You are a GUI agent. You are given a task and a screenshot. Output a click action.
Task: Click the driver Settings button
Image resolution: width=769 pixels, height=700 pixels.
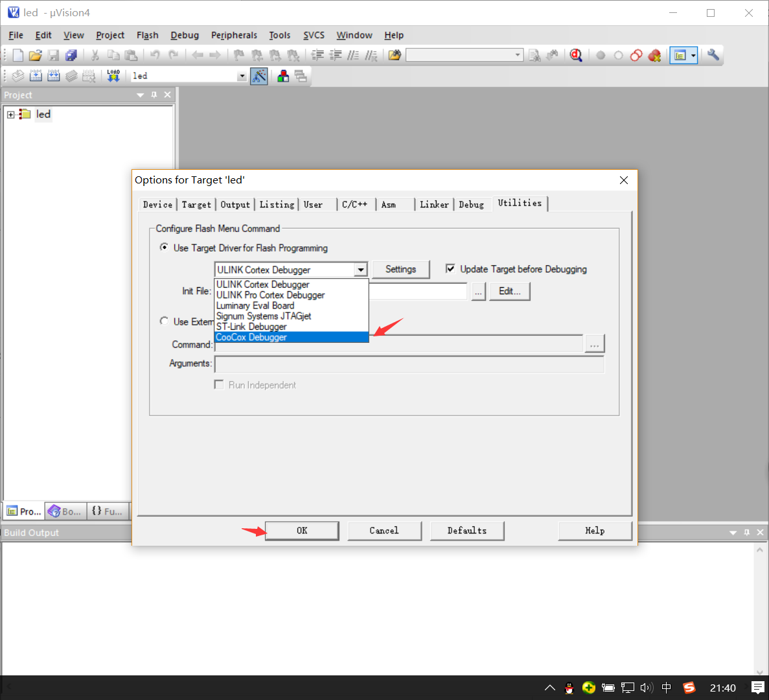[400, 270]
